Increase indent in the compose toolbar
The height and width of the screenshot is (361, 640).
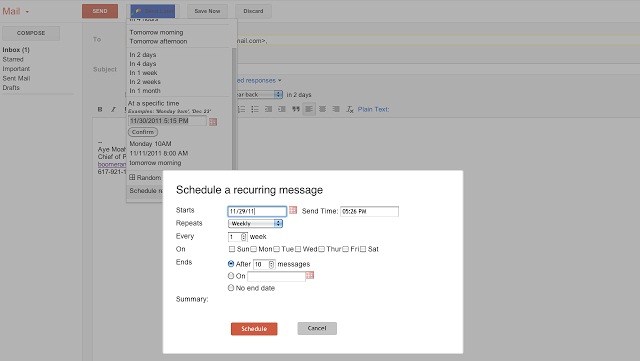pyautogui.click(x=282, y=109)
